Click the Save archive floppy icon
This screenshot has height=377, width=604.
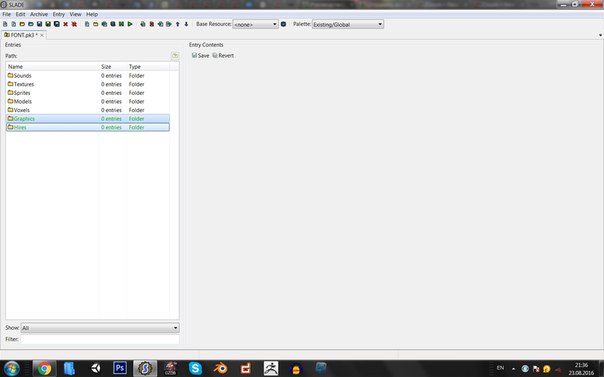(x=39, y=24)
